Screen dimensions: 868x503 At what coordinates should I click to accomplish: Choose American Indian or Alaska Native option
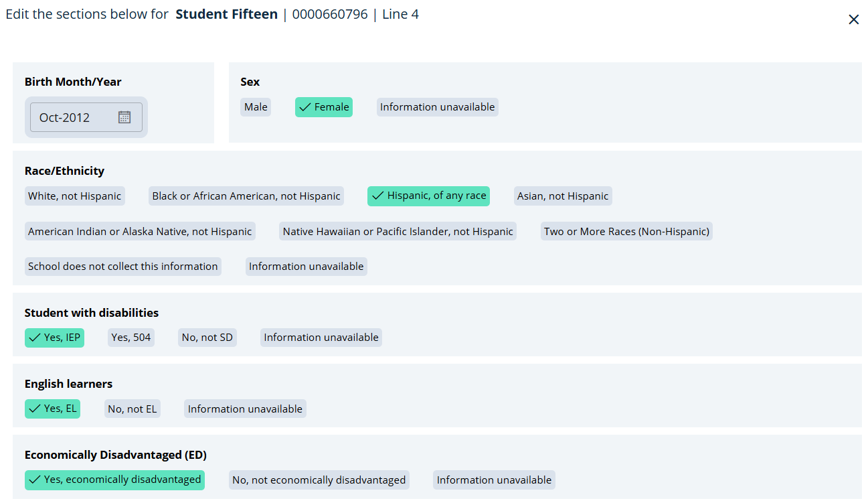tap(140, 232)
